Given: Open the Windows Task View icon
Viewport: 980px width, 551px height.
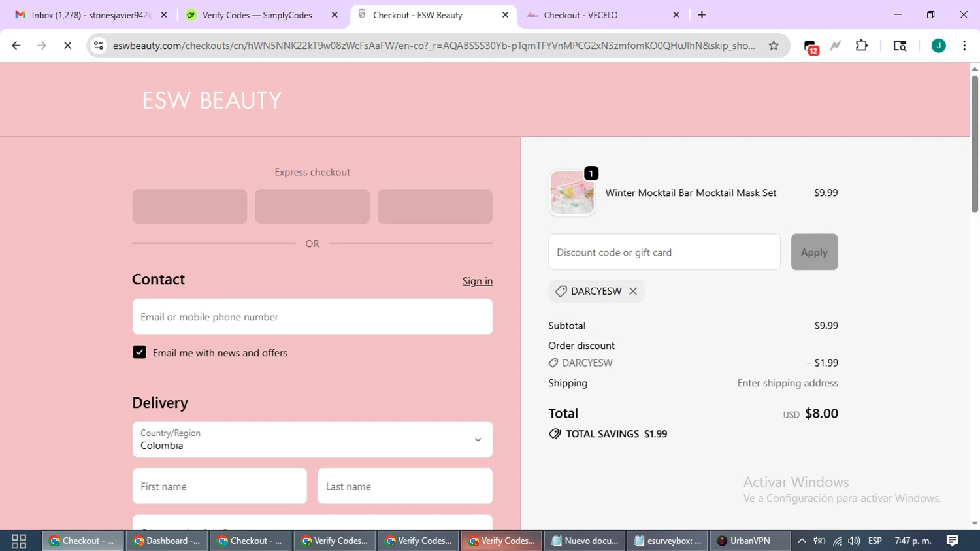Looking at the screenshot, I should click(x=19, y=541).
